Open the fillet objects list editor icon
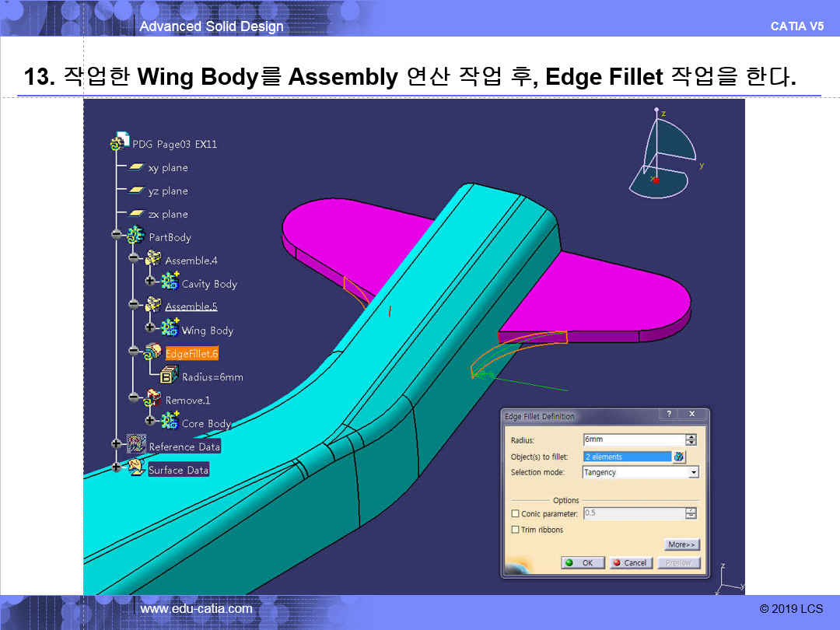 click(679, 457)
